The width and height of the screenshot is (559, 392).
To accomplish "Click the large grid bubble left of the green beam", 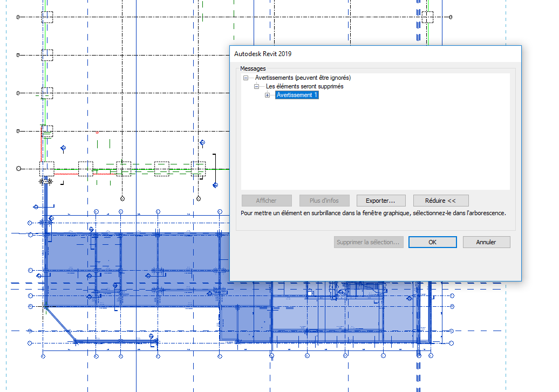I will click(x=19, y=169).
